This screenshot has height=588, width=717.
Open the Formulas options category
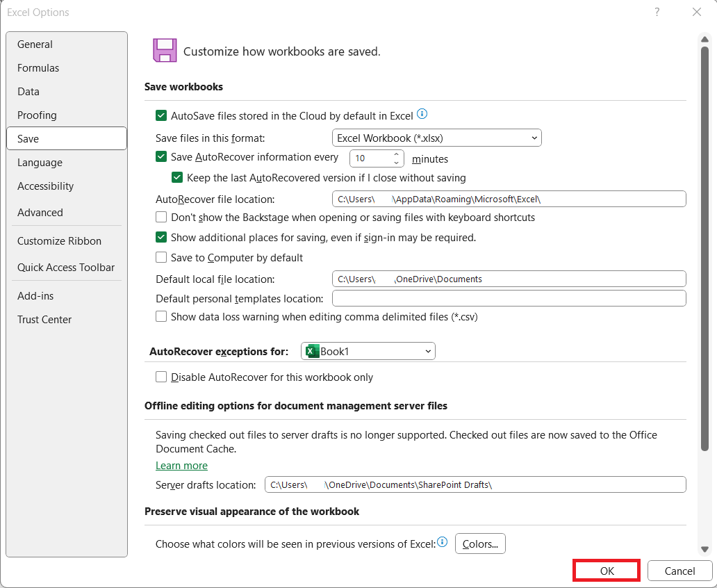(x=67, y=68)
